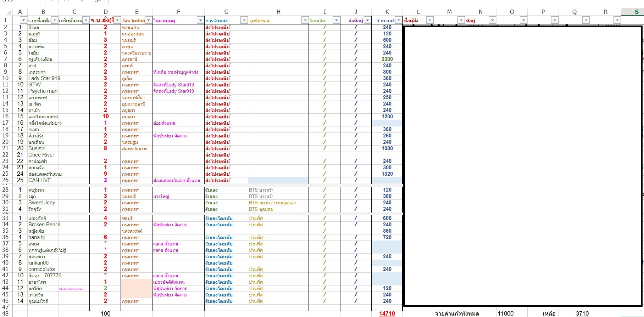Image resolution: width=644 pixels, height=317 pixels.
Task: Open the *หมายเหตุ remarks filter arrow
Action: pos(200,21)
